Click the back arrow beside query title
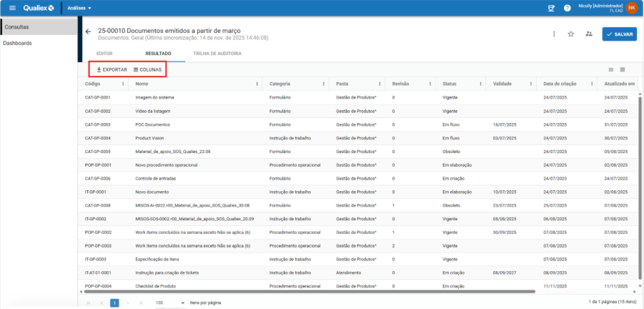 [88, 31]
